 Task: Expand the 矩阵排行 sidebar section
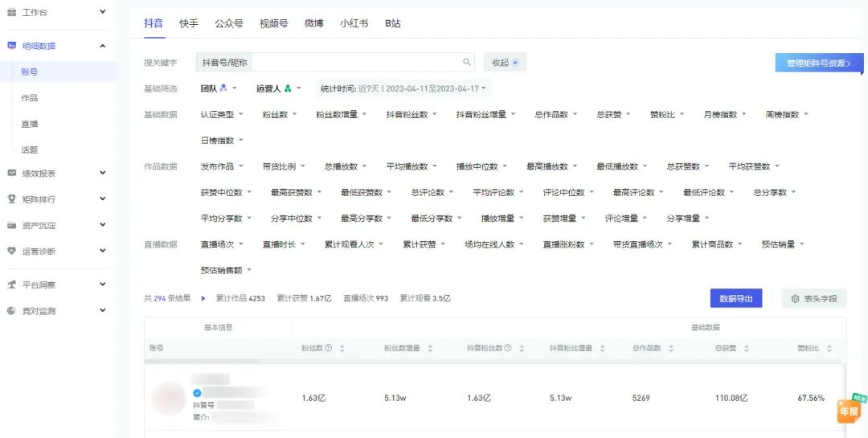point(102,199)
